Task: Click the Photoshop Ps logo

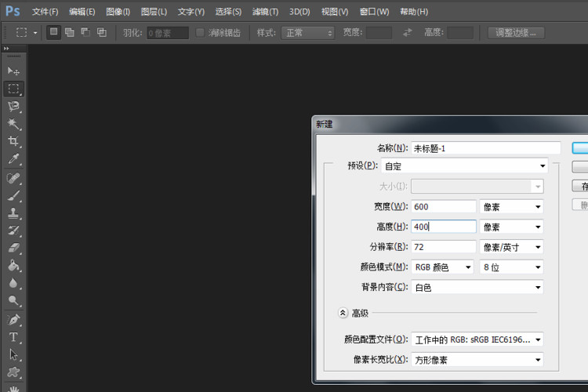Action: click(x=13, y=11)
